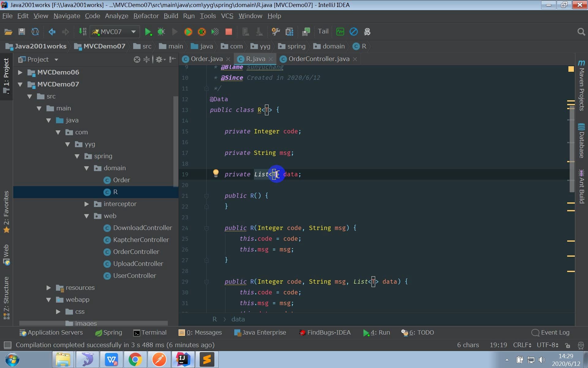588x368 pixels.
Task: Click the Windows Start button
Action: click(x=12, y=359)
